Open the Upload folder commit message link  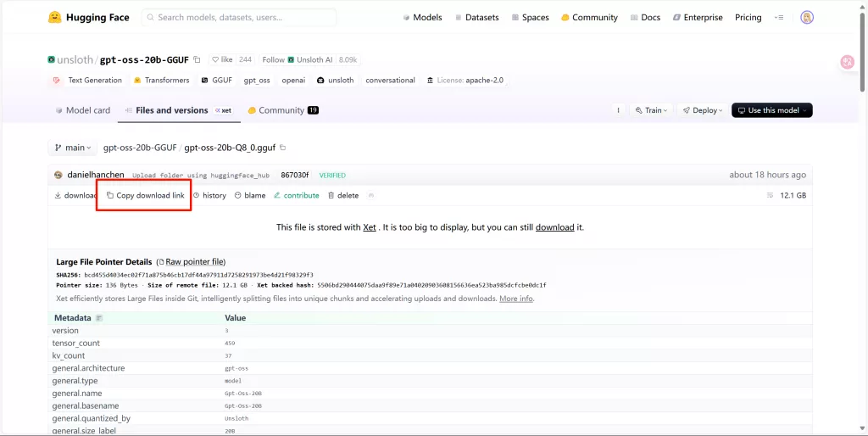201,176
